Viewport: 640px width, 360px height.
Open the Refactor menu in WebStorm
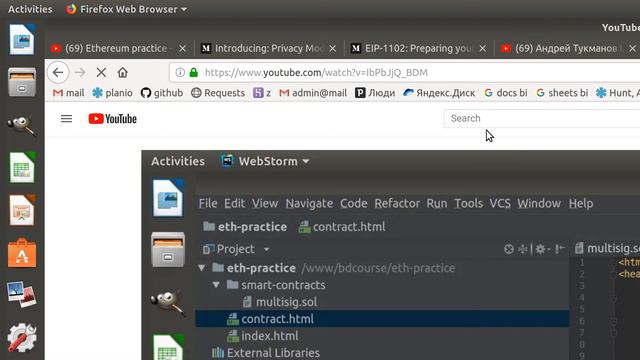coord(397,203)
